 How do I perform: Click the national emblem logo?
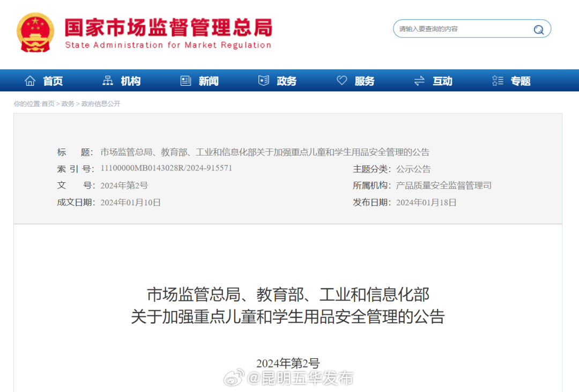[35, 32]
